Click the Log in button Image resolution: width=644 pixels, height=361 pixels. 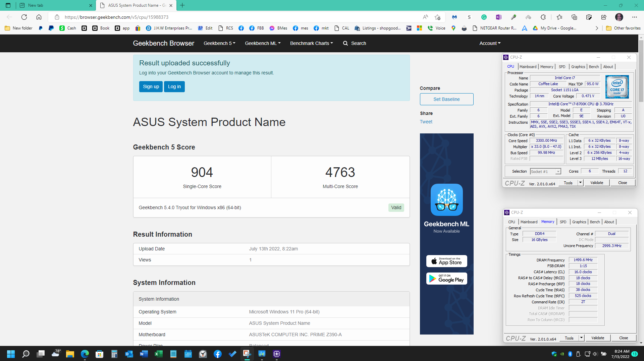click(x=174, y=86)
